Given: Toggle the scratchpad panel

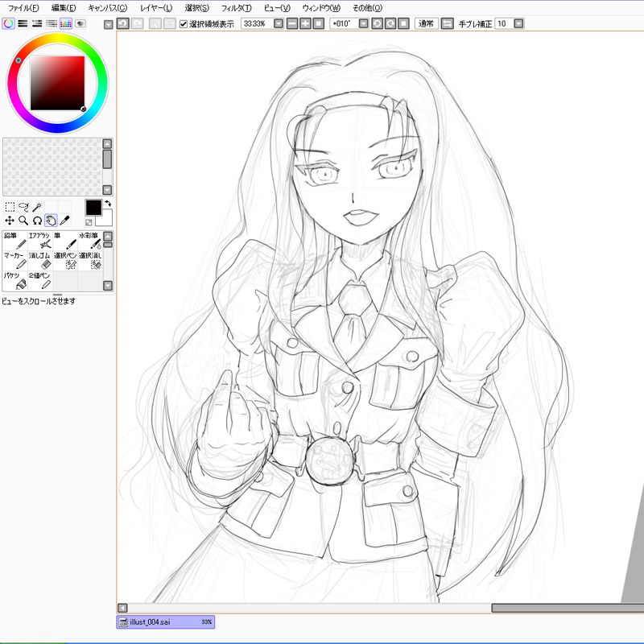Looking at the screenshot, I should click(80, 23).
